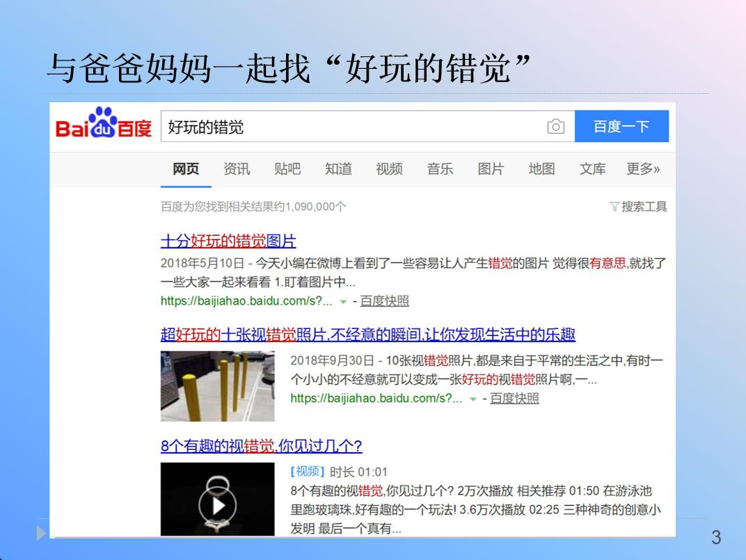Expand the 更多» menu
Screen dimensions: 746x560
click(643, 169)
